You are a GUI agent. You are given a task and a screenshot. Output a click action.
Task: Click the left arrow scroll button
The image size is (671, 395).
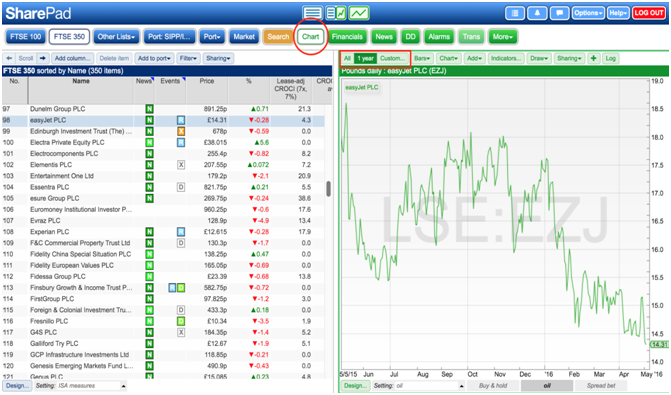pyautogui.click(x=9, y=58)
